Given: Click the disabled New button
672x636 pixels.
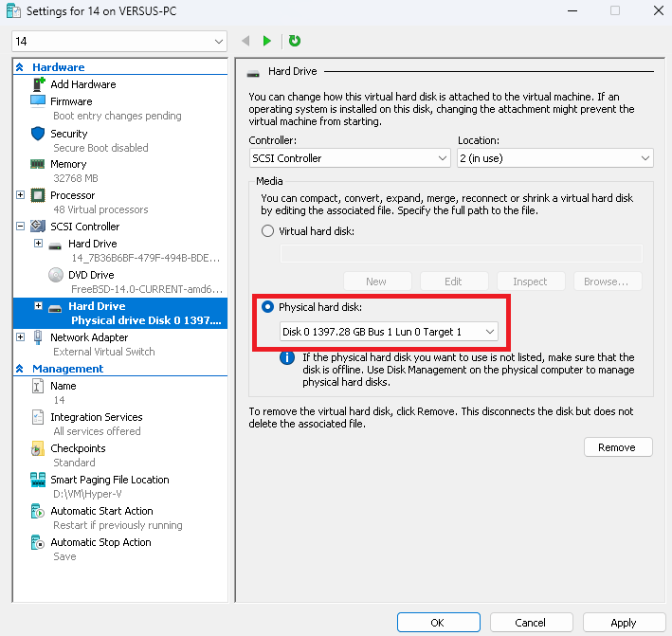Looking at the screenshot, I should (x=377, y=282).
